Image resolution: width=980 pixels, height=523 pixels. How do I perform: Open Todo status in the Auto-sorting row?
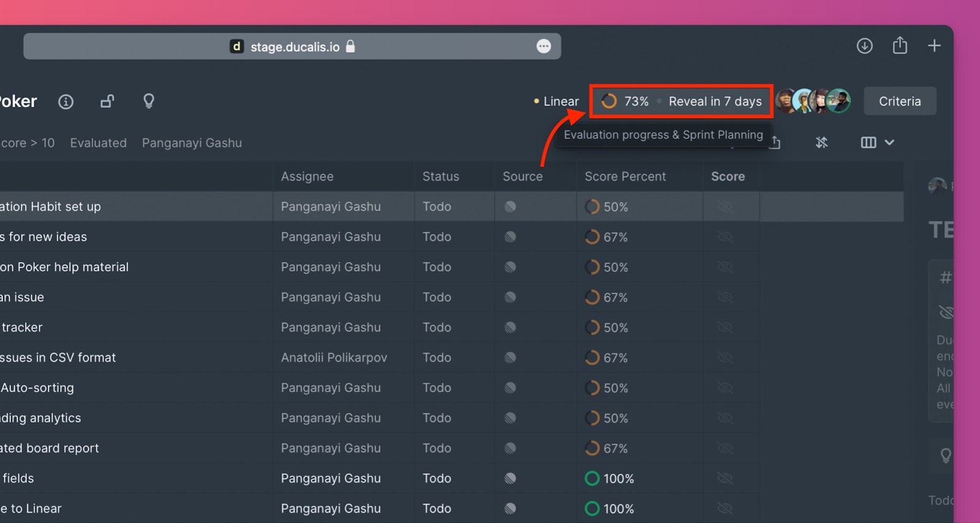(x=437, y=388)
